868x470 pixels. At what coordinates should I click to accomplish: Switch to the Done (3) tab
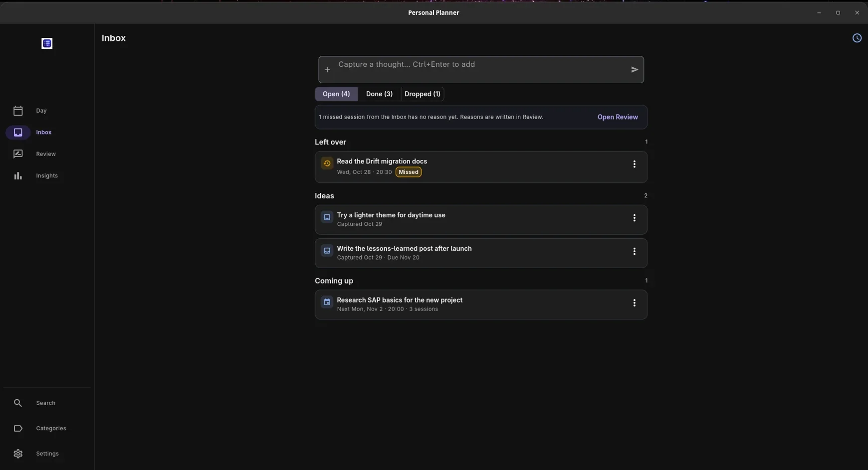(x=379, y=94)
